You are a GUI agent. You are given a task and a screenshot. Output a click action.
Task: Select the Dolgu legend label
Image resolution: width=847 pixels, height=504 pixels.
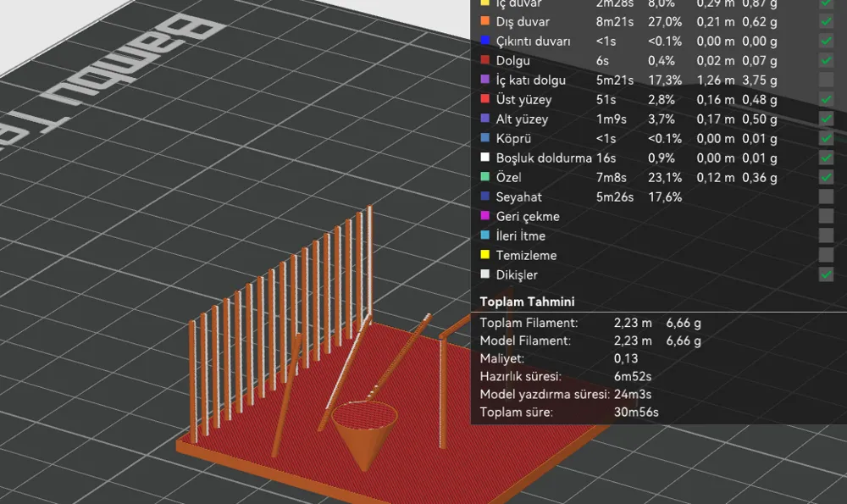(512, 61)
